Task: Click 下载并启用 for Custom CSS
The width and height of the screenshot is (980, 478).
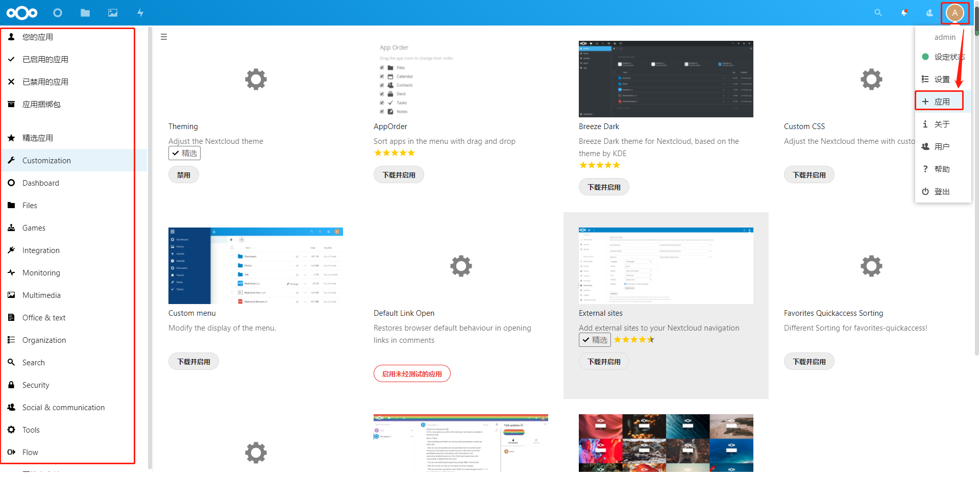Action: click(809, 175)
